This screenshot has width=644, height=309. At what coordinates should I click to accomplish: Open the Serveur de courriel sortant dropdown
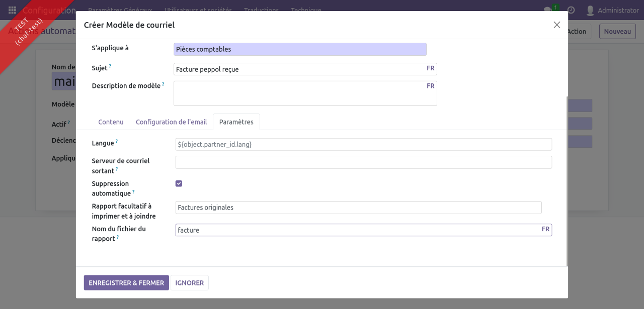click(363, 162)
